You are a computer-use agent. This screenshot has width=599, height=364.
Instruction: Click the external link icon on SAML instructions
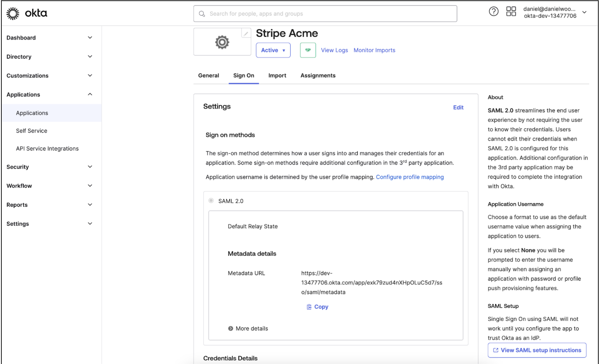click(495, 350)
